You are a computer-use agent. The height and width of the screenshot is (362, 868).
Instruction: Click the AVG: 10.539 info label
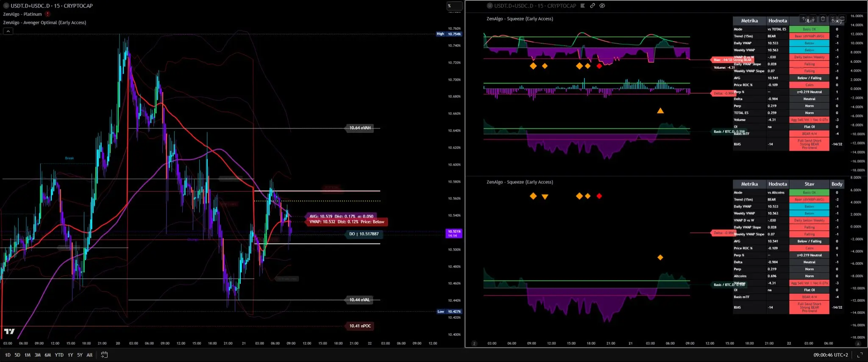point(341,216)
